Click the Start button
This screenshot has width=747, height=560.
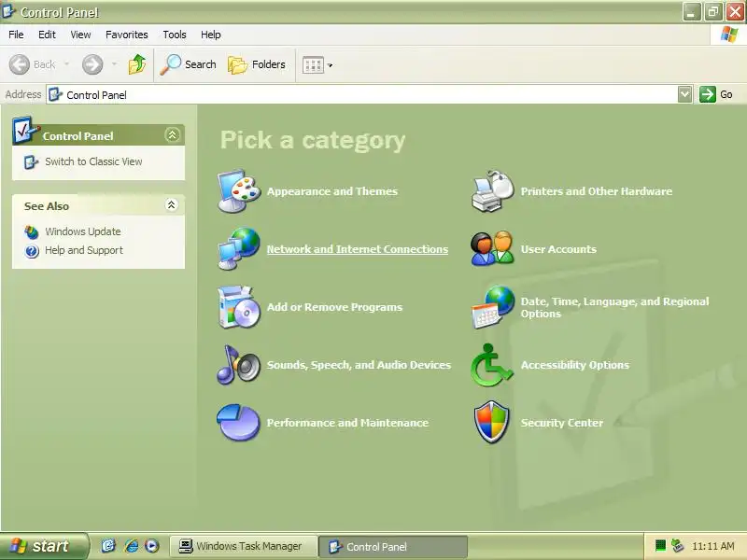pos(44,546)
